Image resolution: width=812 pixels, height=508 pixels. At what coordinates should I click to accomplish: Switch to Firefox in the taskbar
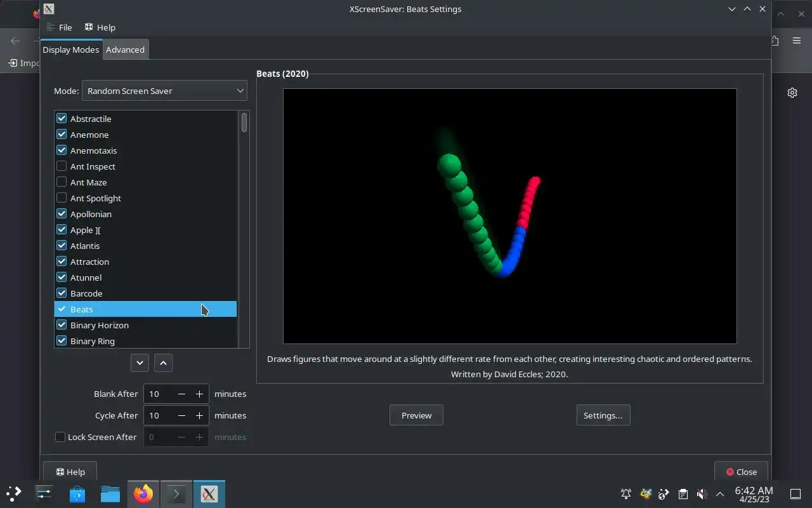pos(143,493)
